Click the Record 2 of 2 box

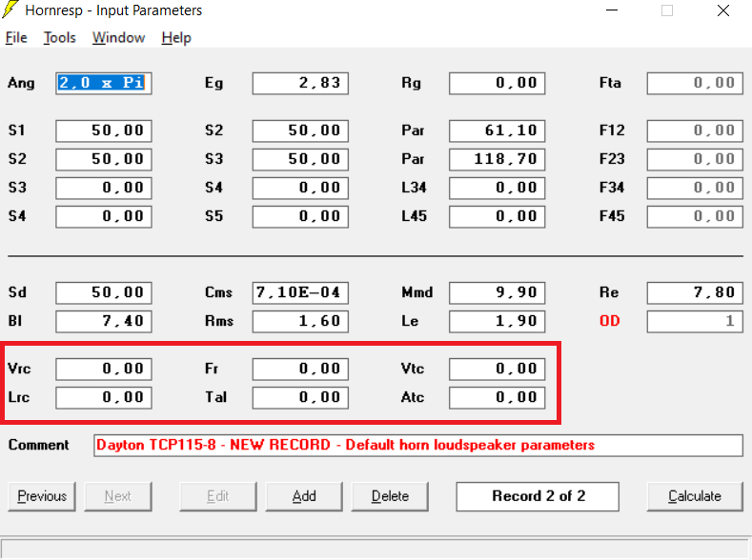coord(538,496)
